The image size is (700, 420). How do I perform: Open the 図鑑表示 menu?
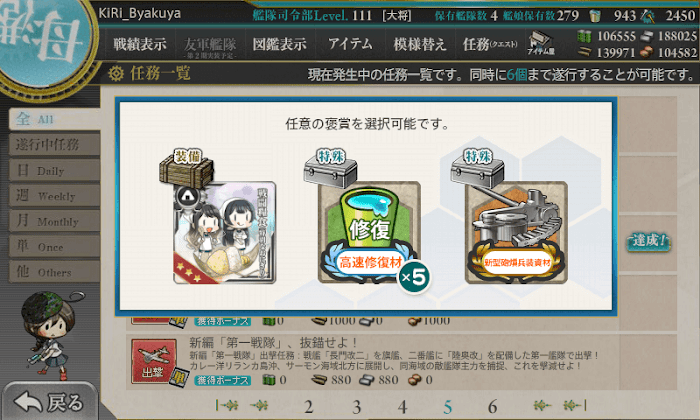[279, 44]
